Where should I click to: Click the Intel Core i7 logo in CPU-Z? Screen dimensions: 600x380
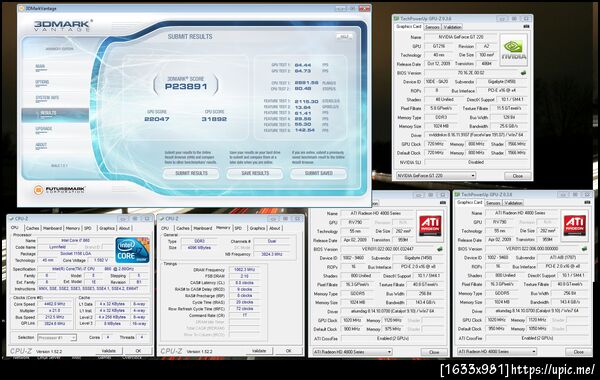click(x=132, y=250)
